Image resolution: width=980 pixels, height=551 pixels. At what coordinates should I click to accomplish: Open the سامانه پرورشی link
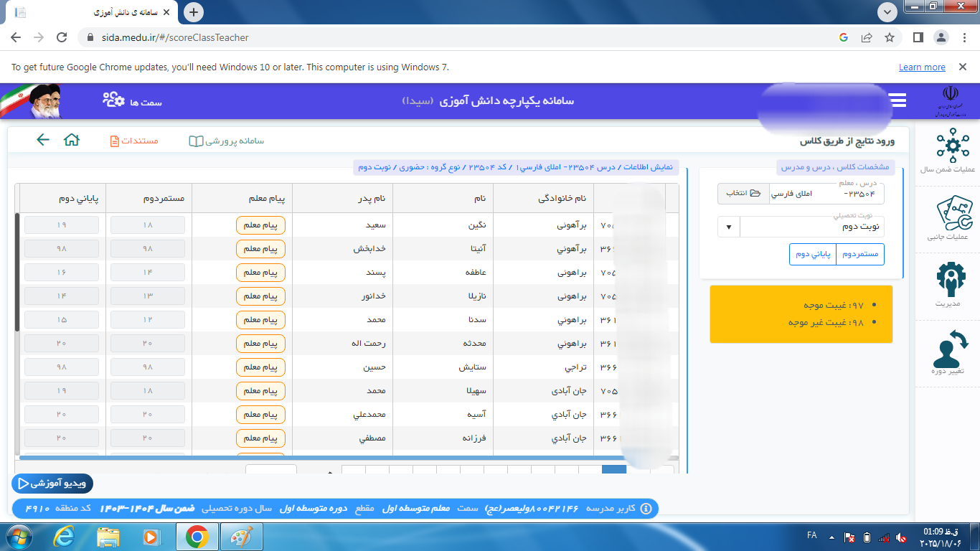tap(227, 141)
